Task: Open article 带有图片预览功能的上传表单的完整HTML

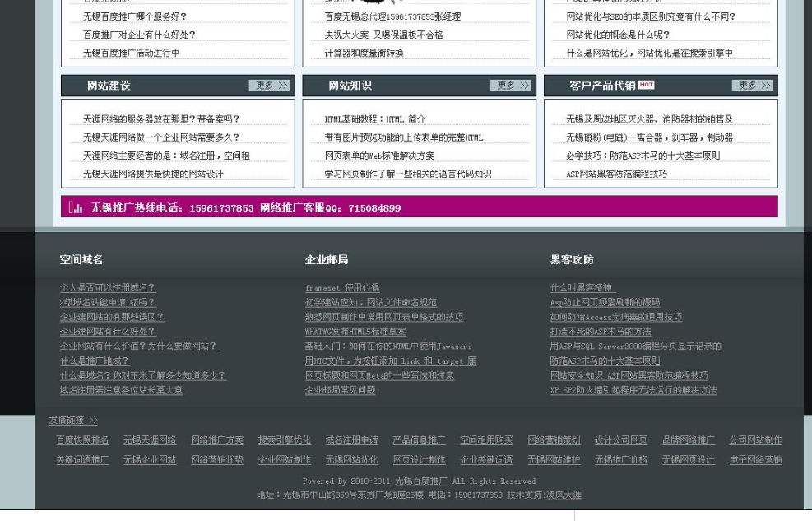Action: [x=404, y=137]
